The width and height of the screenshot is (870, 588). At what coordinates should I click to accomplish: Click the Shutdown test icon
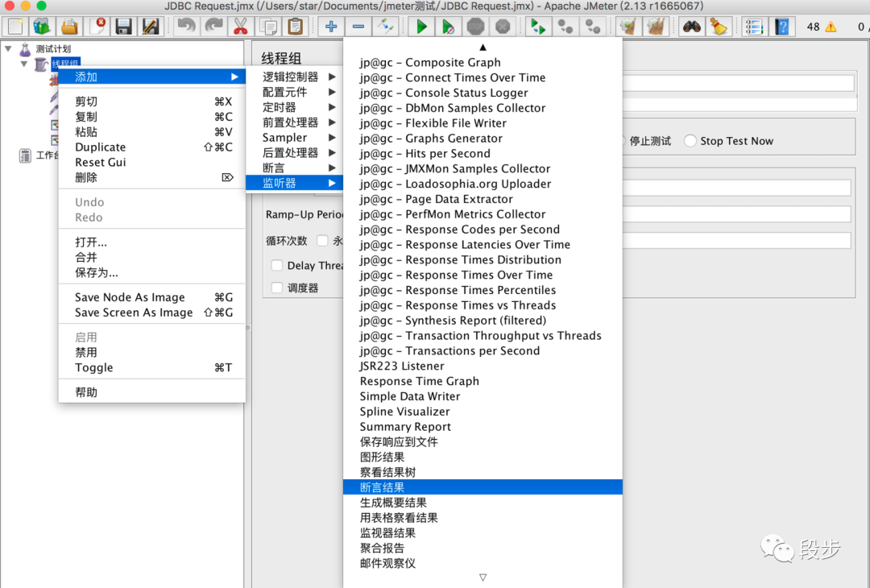(503, 26)
